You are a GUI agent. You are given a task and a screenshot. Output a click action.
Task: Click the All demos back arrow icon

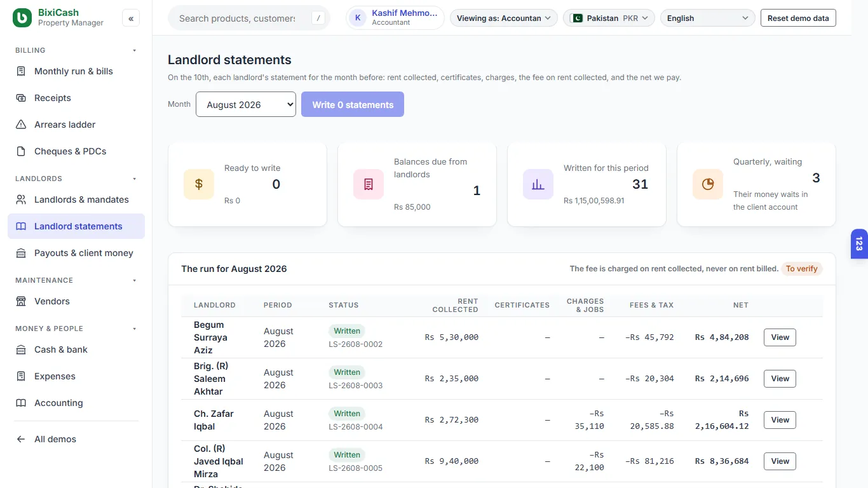click(x=21, y=439)
